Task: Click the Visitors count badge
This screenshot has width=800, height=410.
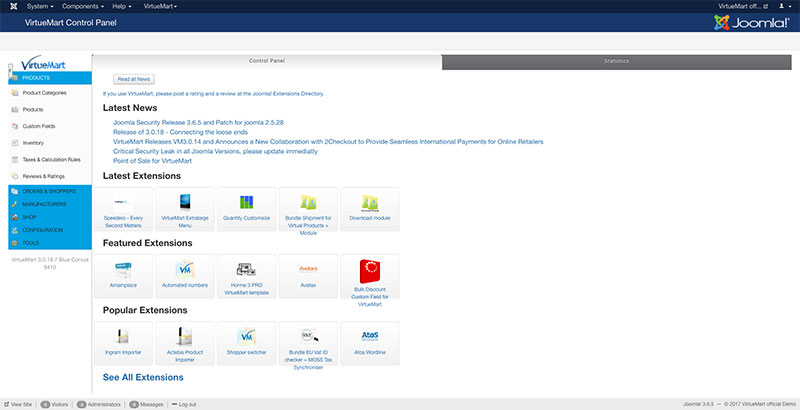Action: click(45, 404)
